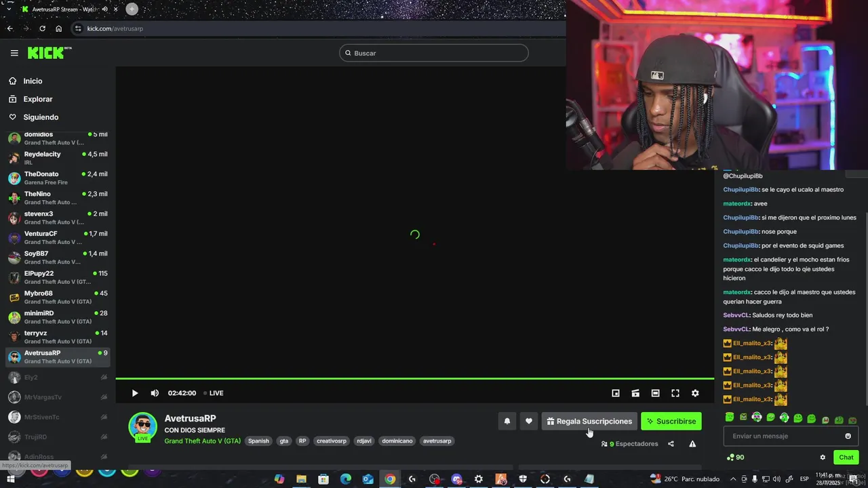Screen dimensions: 868x488
Task: Go to Inicio in the sidebar
Action: tap(33, 81)
